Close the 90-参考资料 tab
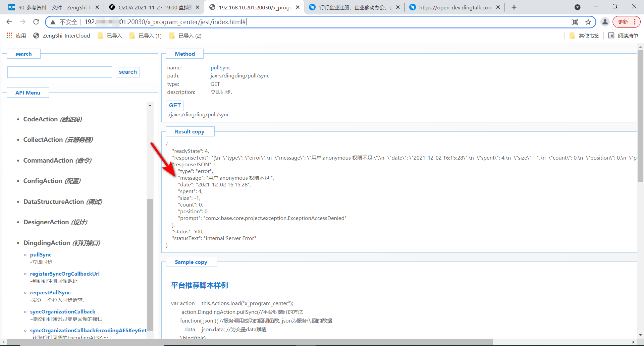644x346 pixels. tap(97, 7)
